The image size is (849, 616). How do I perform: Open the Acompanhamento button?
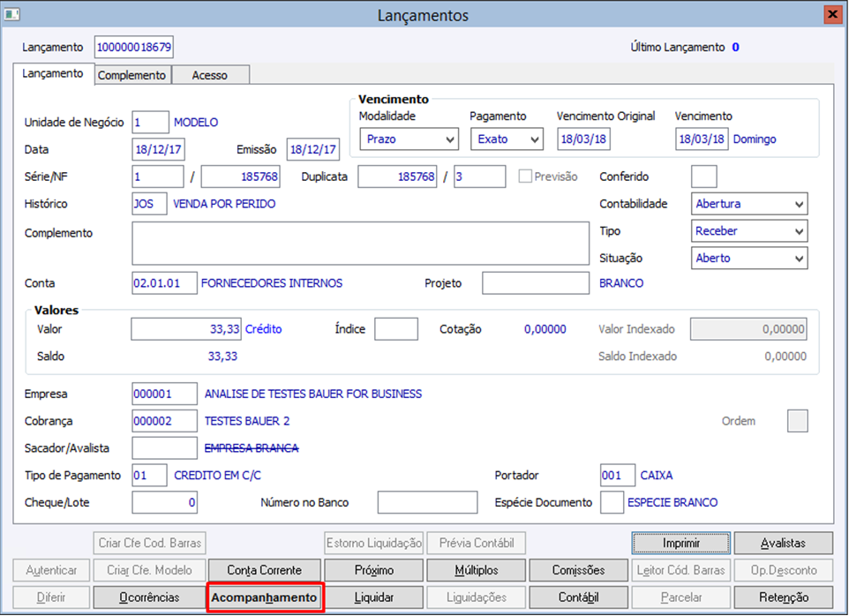point(264,597)
